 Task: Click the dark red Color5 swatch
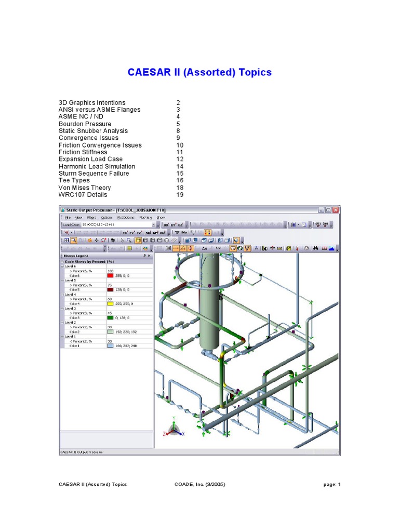[110, 290]
